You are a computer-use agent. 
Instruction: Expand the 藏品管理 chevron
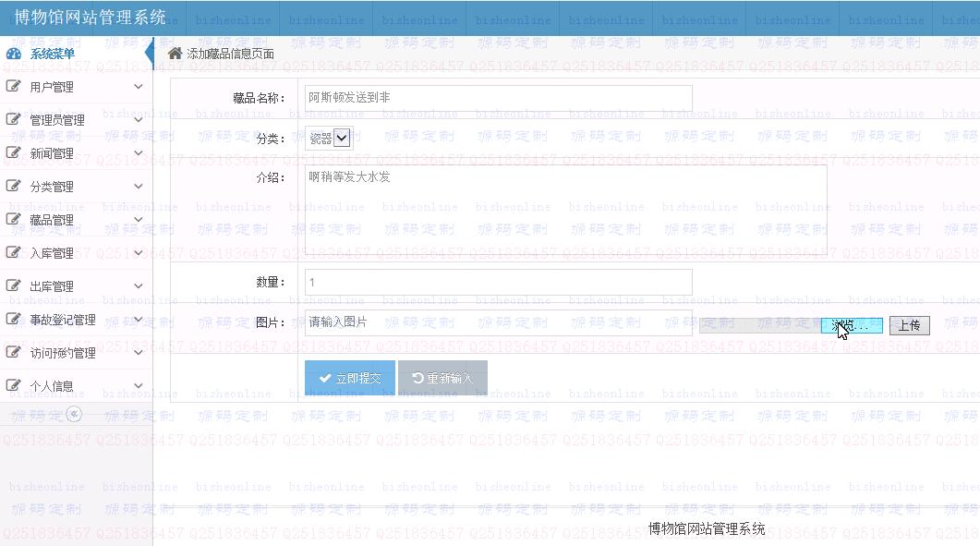click(x=139, y=219)
